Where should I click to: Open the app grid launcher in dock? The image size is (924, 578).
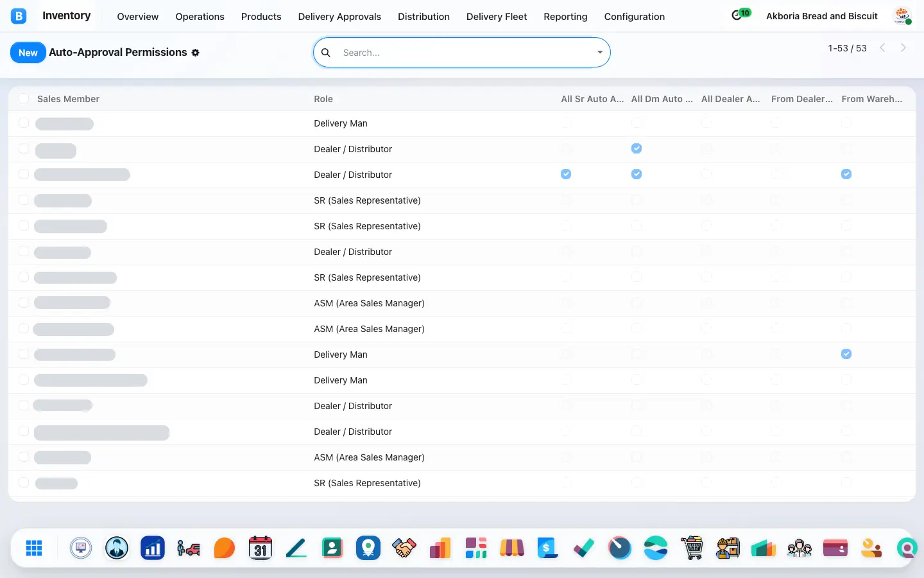point(34,548)
